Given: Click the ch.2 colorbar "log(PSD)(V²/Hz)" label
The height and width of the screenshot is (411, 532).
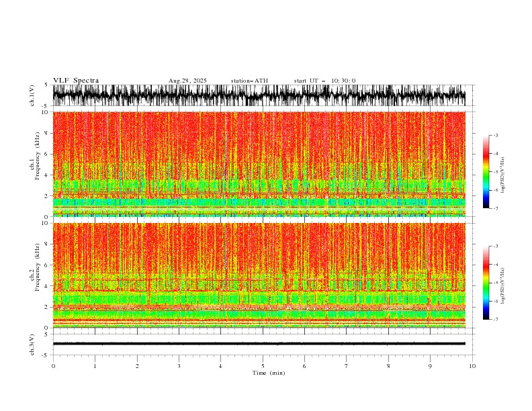Looking at the screenshot, I should [x=503, y=286].
